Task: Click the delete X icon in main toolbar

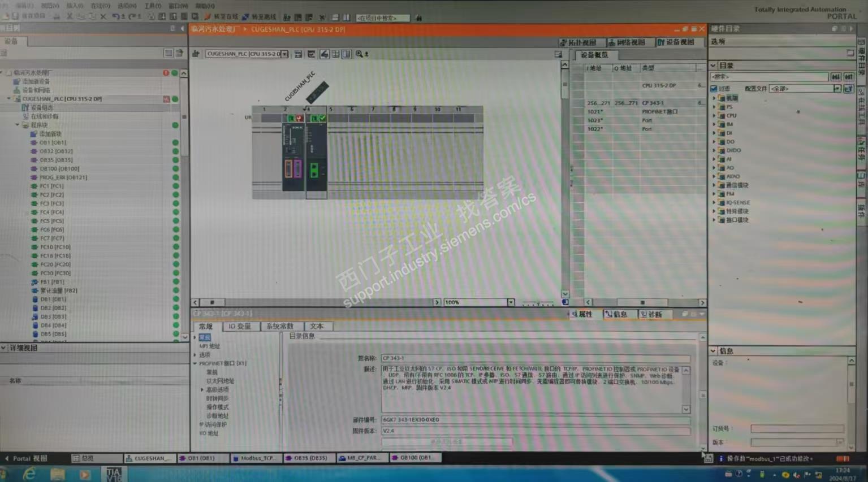Action: pyautogui.click(x=103, y=17)
